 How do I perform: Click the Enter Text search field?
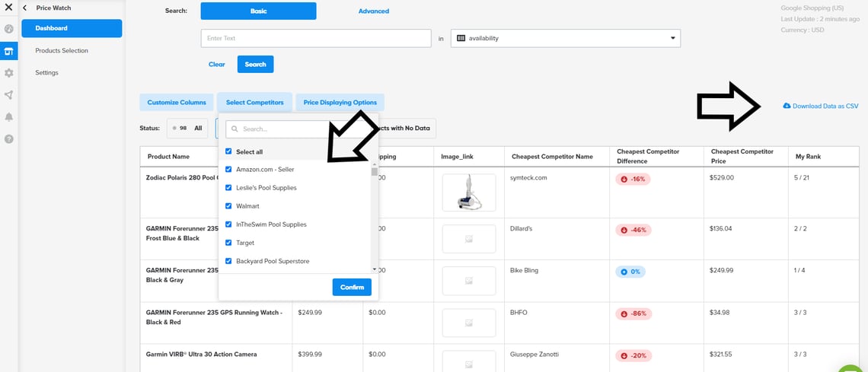click(316, 39)
